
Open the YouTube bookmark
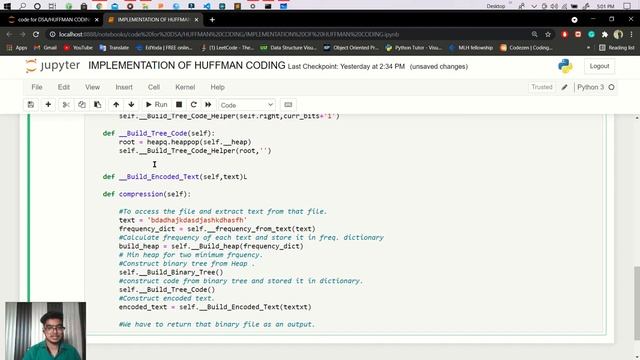tap(78, 48)
